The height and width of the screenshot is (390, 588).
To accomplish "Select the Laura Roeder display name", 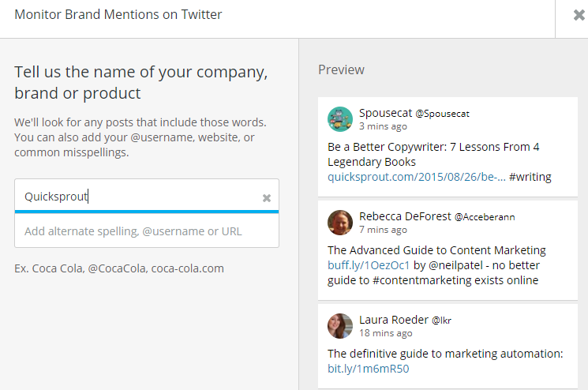I will [393, 320].
